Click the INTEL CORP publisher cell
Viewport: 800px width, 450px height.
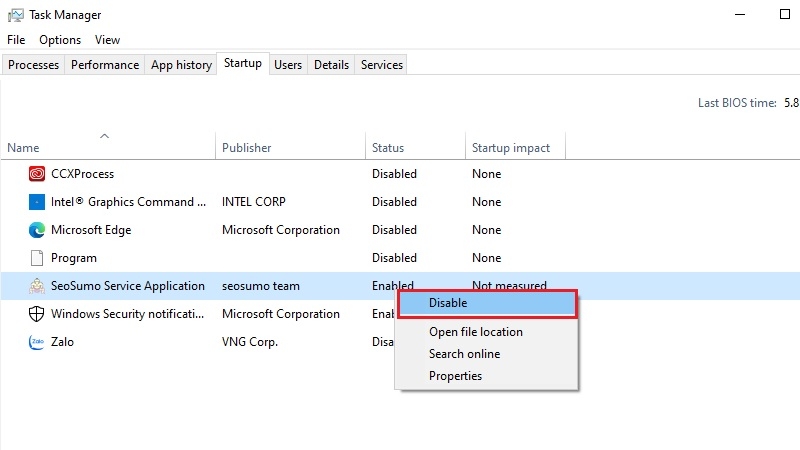click(254, 202)
